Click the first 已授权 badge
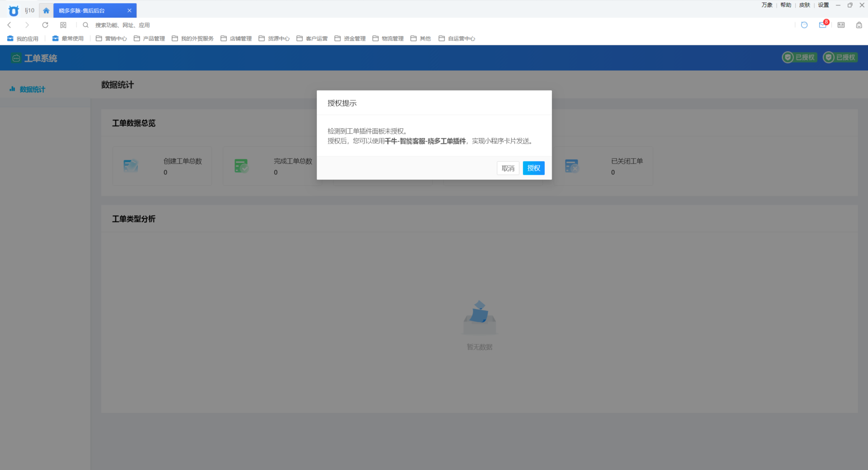The image size is (868, 470). point(799,57)
